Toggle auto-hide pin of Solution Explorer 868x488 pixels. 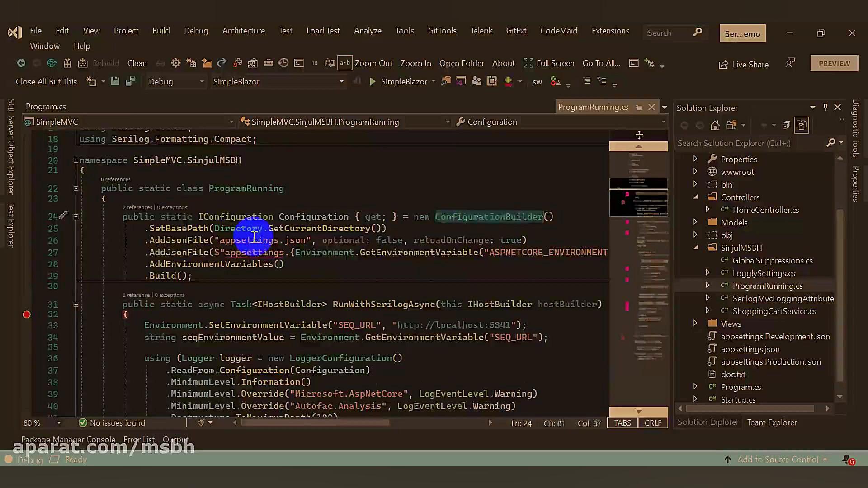click(x=825, y=107)
